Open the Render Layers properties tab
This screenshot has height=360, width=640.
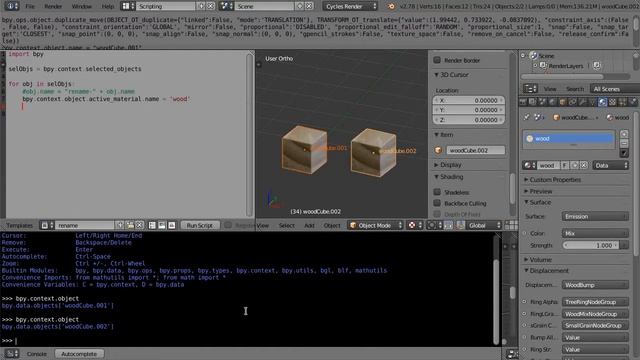(x=533, y=102)
